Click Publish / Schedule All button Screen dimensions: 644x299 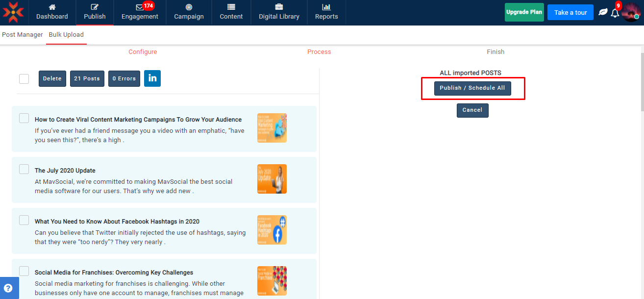pos(472,88)
